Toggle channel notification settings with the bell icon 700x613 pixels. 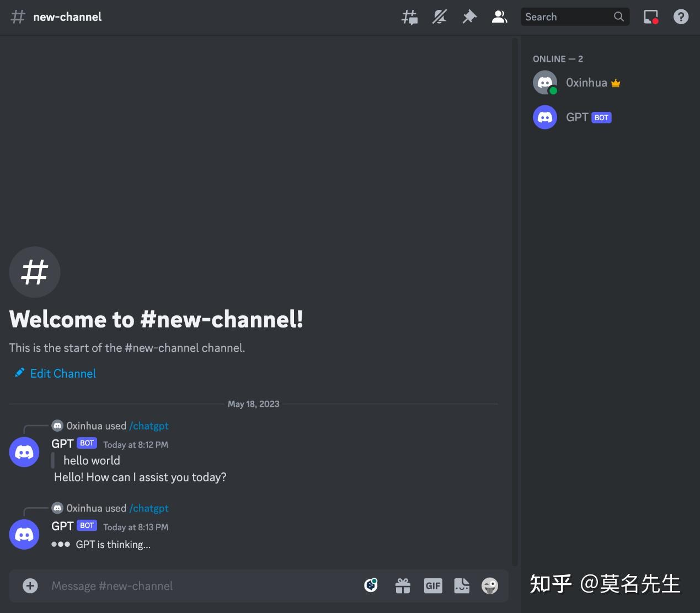pos(440,17)
